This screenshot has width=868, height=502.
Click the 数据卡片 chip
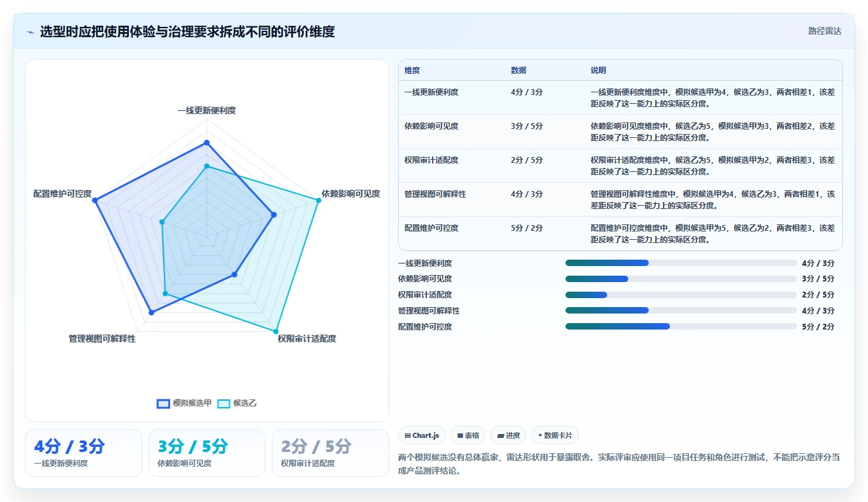[x=555, y=435]
